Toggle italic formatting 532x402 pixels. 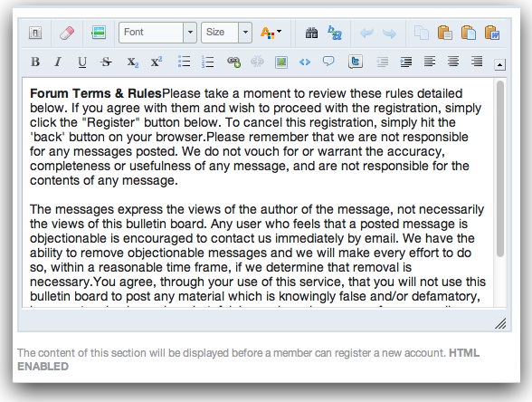pos(58,62)
